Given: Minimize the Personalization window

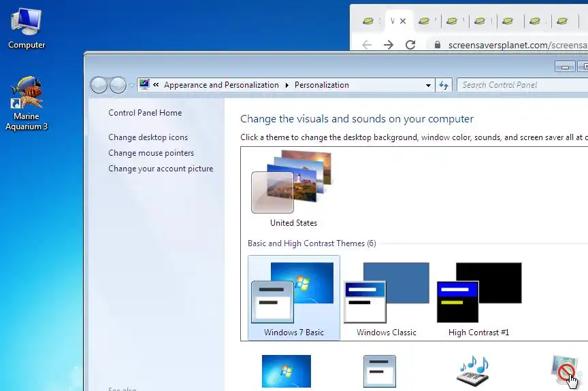Looking at the screenshot, I should tap(565, 67).
